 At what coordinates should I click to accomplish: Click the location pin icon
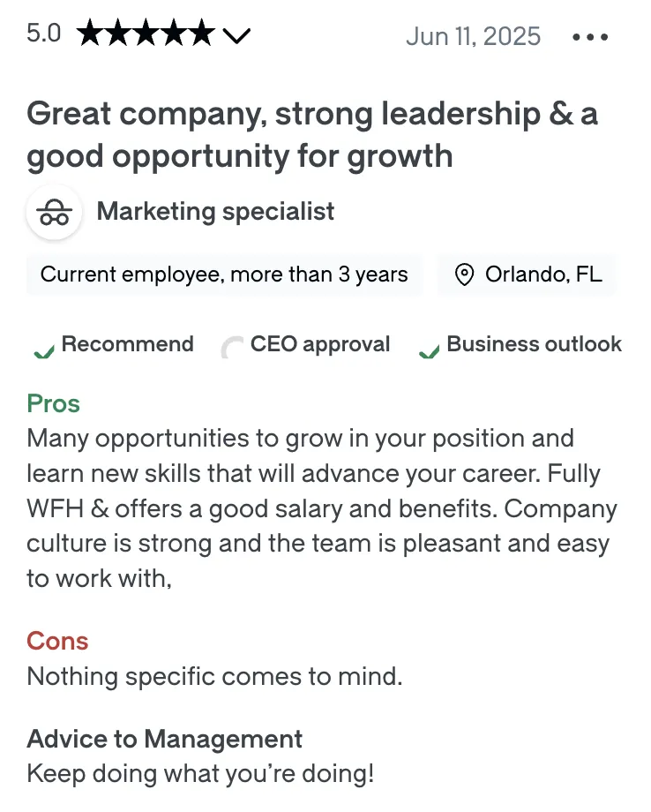click(464, 274)
